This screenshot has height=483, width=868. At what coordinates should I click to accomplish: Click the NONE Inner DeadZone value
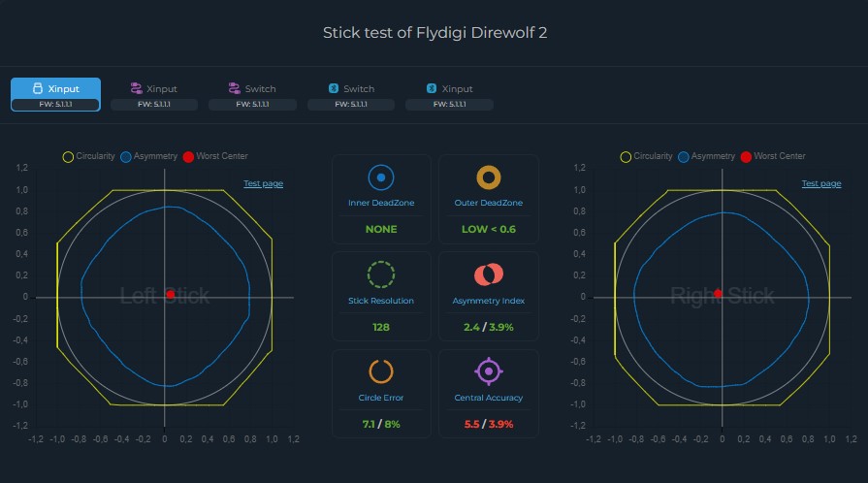pos(381,229)
